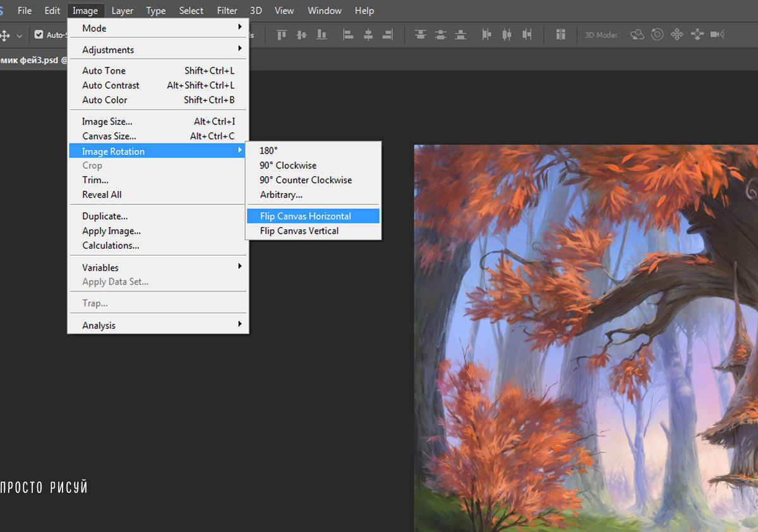758x532 pixels.
Task: Click the Distribute left edges icon
Action: pos(486,35)
